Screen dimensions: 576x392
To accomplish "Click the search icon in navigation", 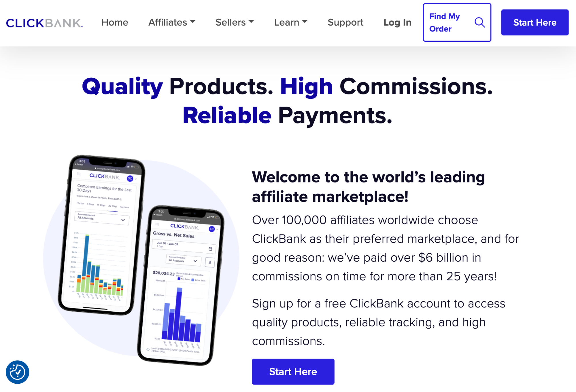I will (481, 22).
